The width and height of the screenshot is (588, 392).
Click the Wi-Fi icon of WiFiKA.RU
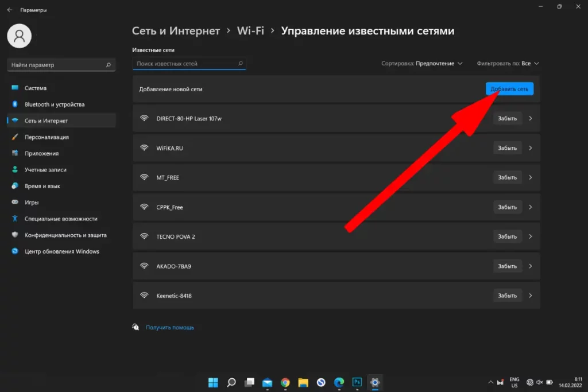(144, 148)
